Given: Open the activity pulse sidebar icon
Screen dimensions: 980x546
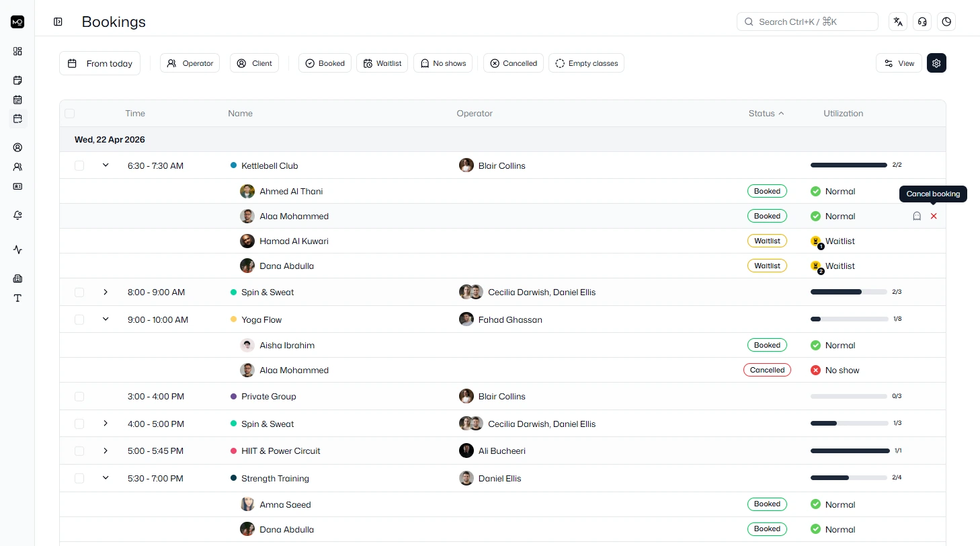Looking at the screenshot, I should click(x=17, y=249).
